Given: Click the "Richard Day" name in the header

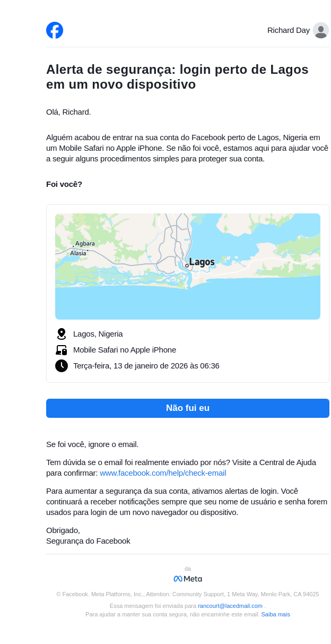Looking at the screenshot, I should click(289, 30).
